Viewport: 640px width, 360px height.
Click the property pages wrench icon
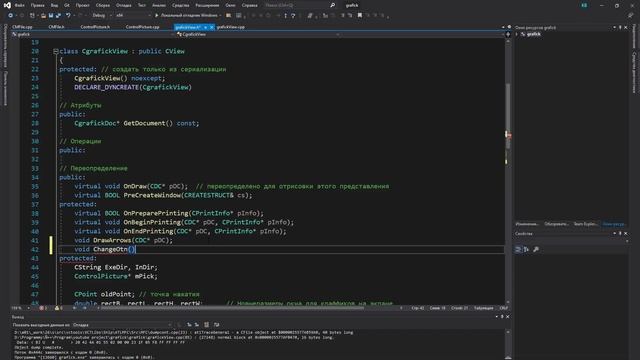536,249
